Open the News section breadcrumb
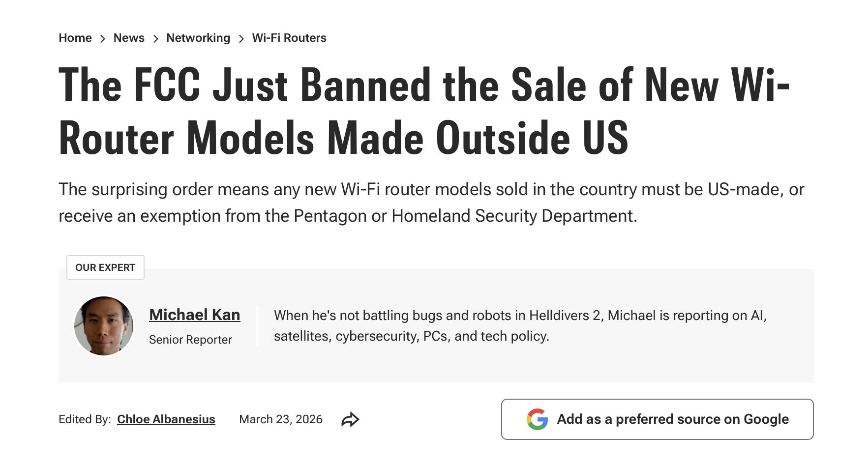This screenshot has height=467, width=868. click(x=128, y=38)
